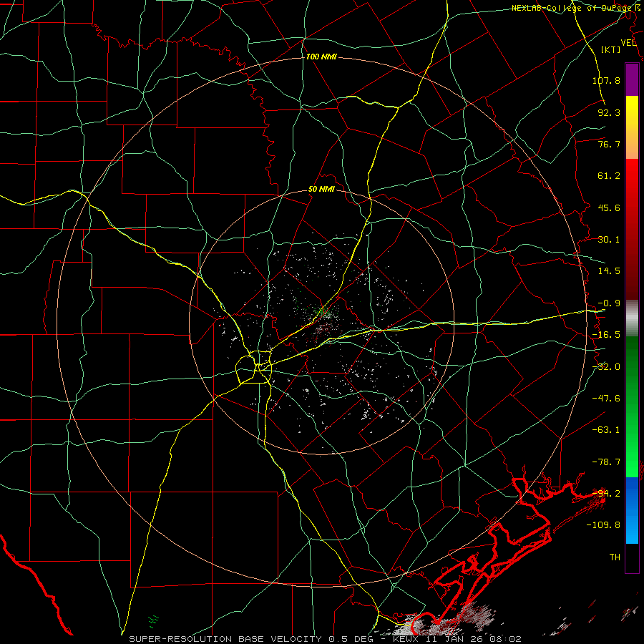Viewport: 644px width, 644px height.
Task: Click the 50 NMI range ring label
Action: (x=321, y=190)
